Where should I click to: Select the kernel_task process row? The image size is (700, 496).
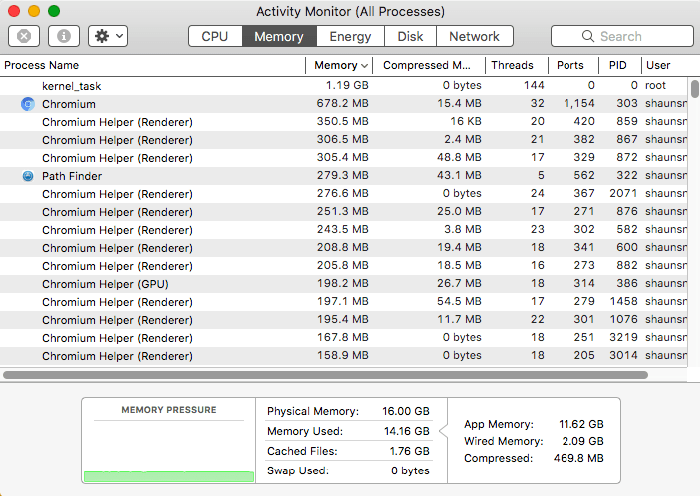tap(344, 86)
